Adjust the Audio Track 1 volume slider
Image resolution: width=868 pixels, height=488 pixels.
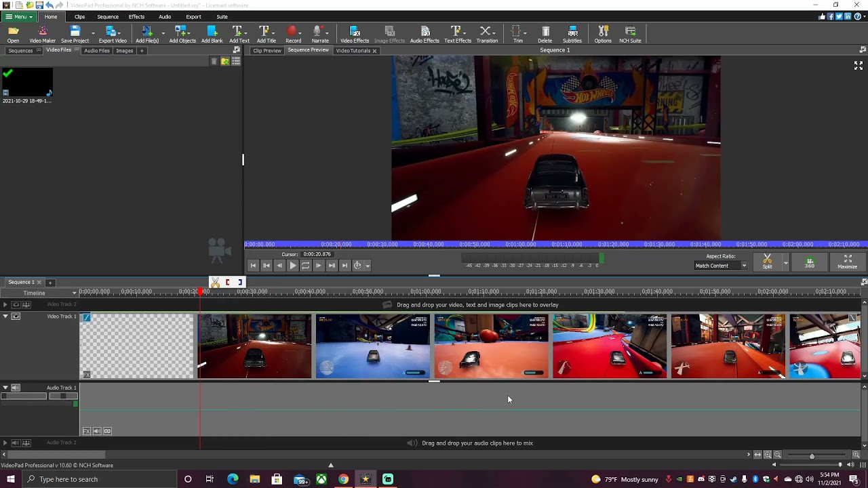(x=24, y=396)
